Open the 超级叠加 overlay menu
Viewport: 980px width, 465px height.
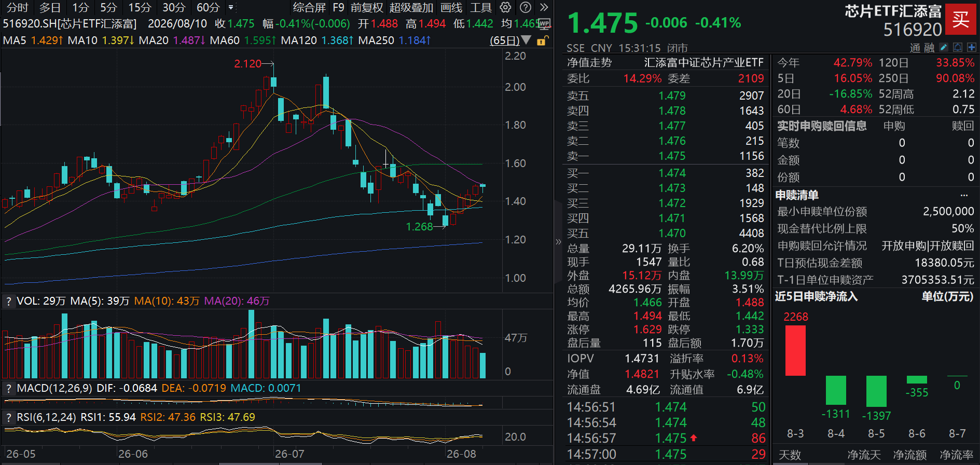coord(411,7)
